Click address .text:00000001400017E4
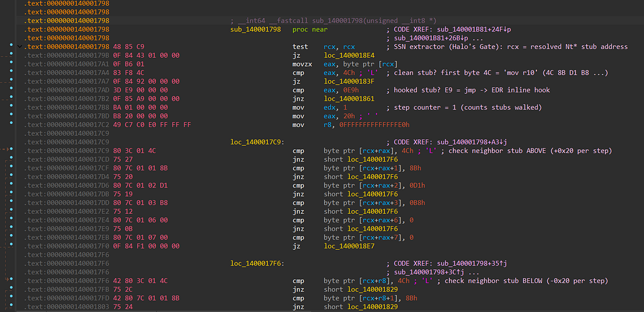The width and height of the screenshot is (644, 312). click(67, 220)
